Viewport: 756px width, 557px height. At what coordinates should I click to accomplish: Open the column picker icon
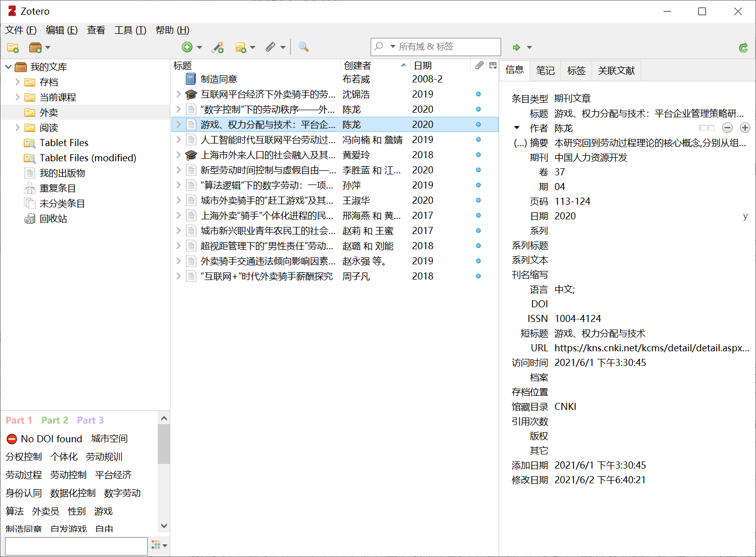(x=493, y=65)
